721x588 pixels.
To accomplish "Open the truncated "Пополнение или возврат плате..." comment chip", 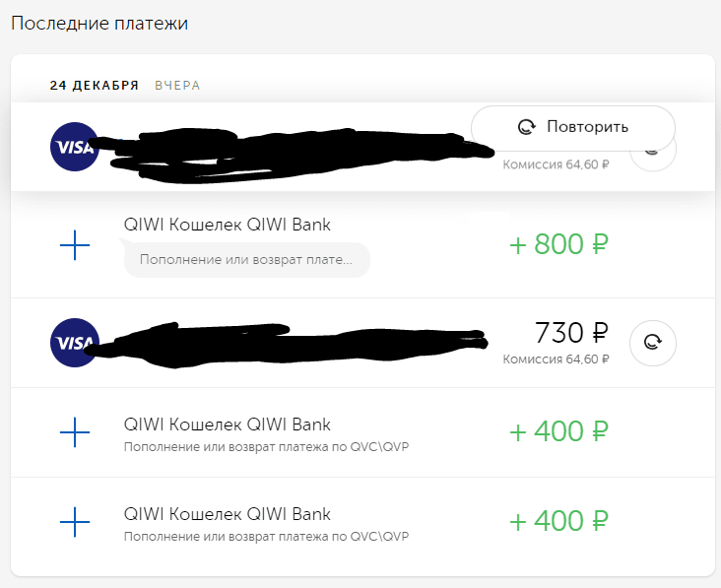I will pos(246,261).
